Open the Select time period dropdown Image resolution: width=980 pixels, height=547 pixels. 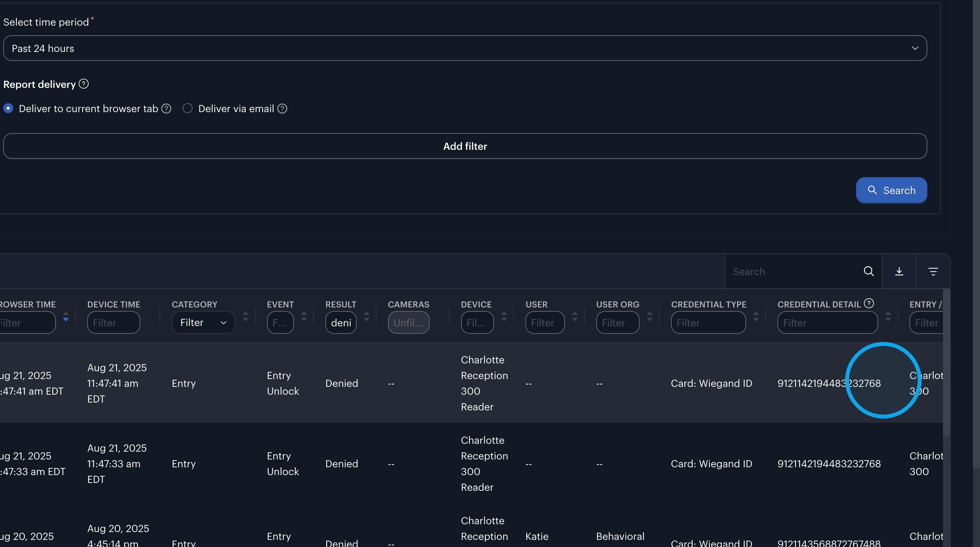[465, 48]
